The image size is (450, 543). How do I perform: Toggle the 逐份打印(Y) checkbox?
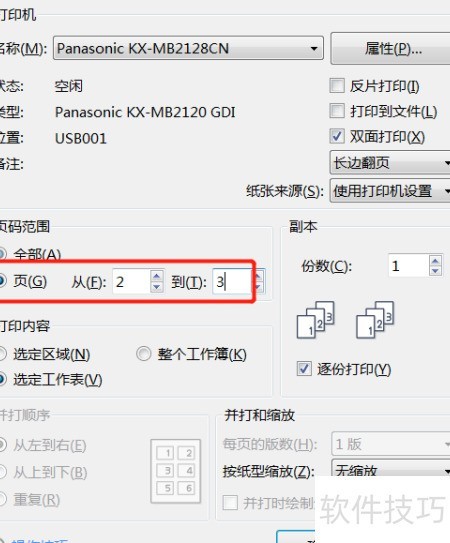click(x=304, y=368)
